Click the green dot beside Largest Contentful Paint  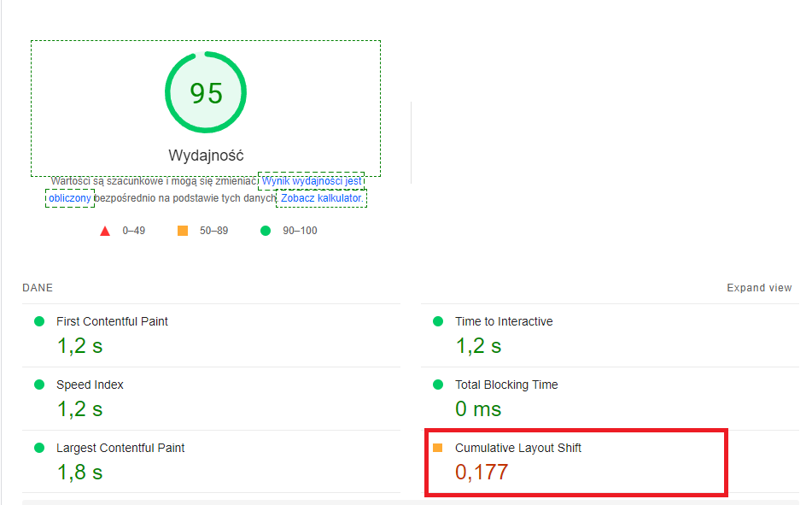click(x=38, y=448)
